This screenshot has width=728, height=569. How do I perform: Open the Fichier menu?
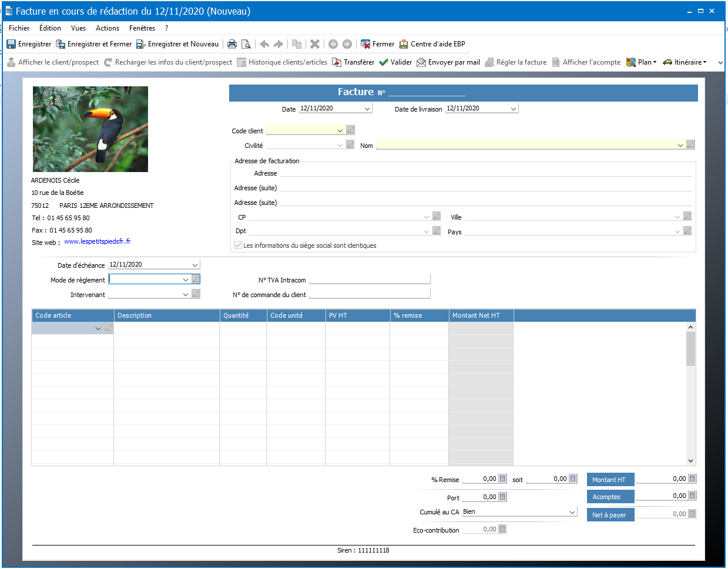point(19,28)
